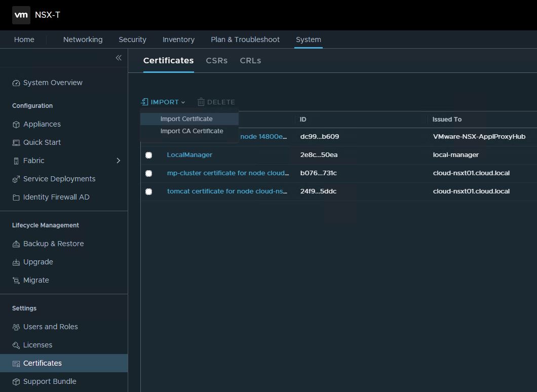Collapse the left sidebar with double chevron

(x=119, y=58)
